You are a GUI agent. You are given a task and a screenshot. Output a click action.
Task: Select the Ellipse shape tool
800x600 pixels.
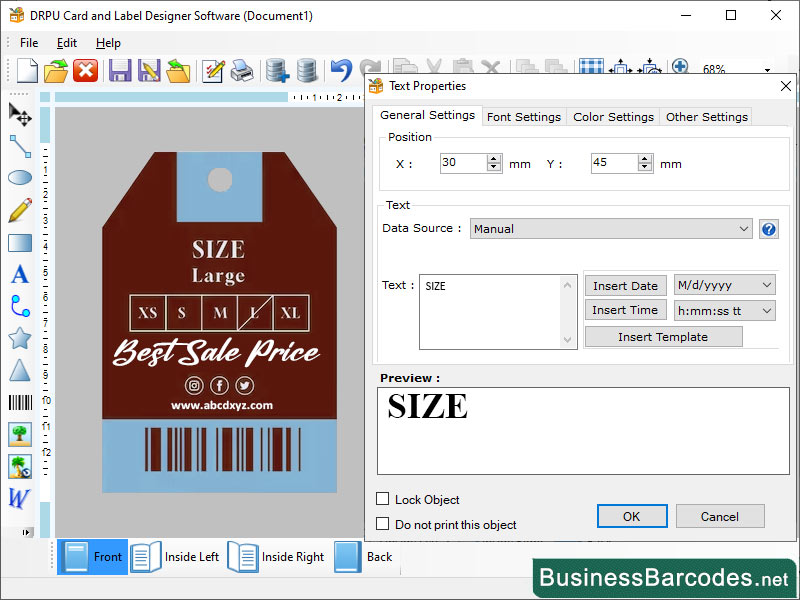pos(20,177)
